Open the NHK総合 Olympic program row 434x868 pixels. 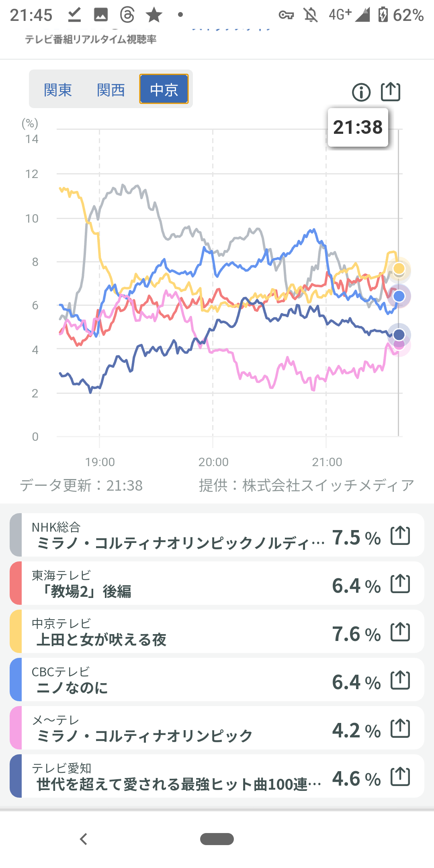click(x=177, y=536)
